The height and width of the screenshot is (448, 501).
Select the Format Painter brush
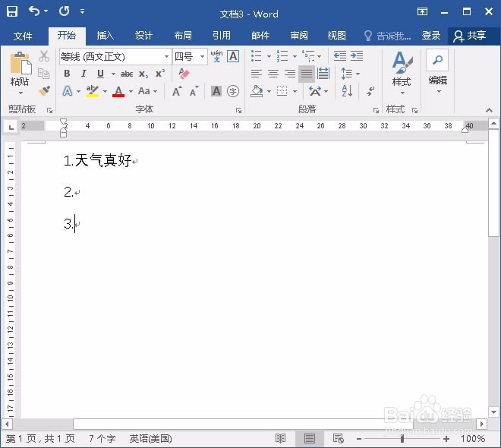pyautogui.click(x=44, y=91)
